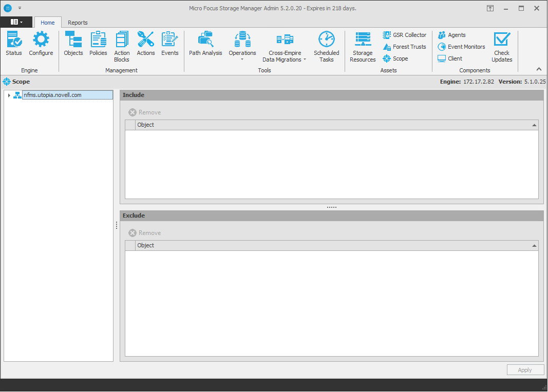Click Remove in the Include panel
This screenshot has width=548, height=392.
(x=145, y=112)
